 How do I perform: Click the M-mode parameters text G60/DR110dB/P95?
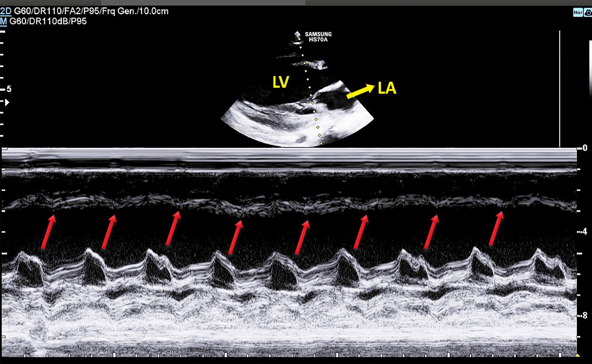(x=48, y=21)
